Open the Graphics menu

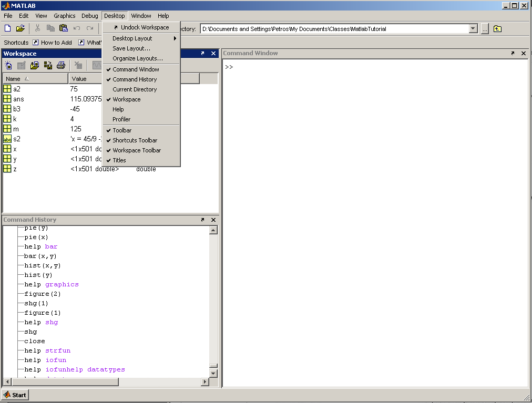(x=65, y=16)
